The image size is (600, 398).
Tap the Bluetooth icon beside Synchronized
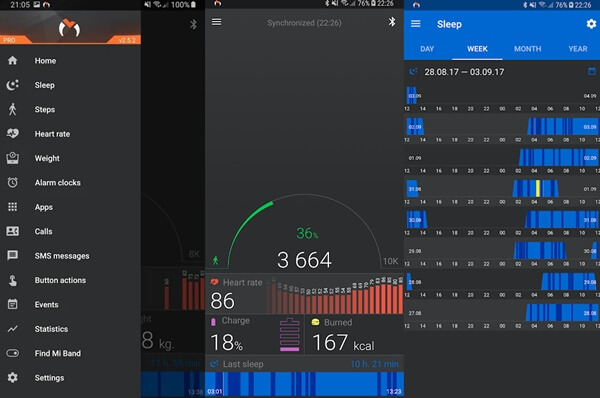[x=392, y=22]
